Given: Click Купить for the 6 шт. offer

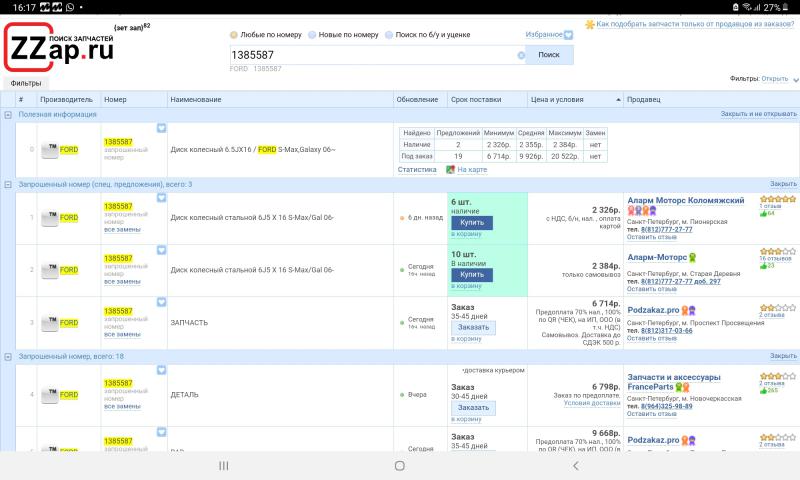Looking at the screenshot, I should click(472, 223).
